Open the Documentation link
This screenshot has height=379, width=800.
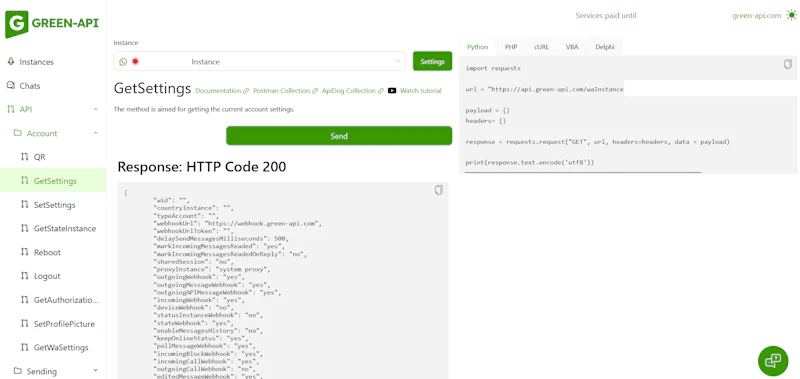[222, 91]
